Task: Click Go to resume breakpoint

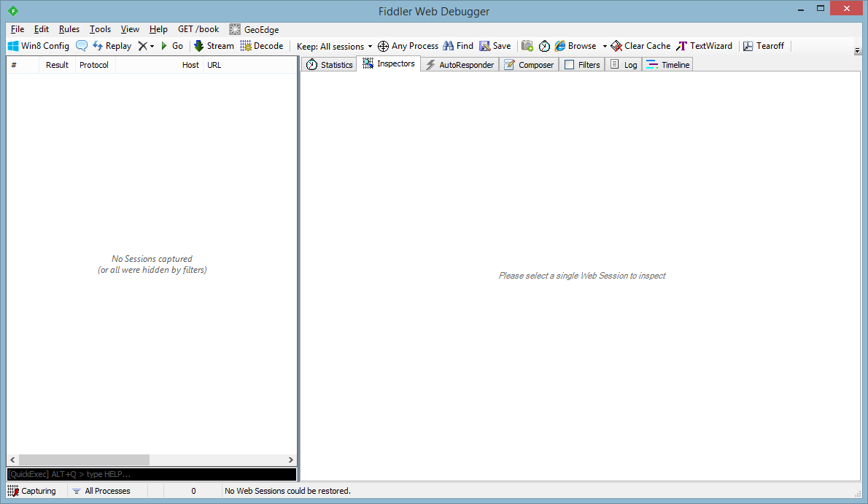Action: coord(172,46)
